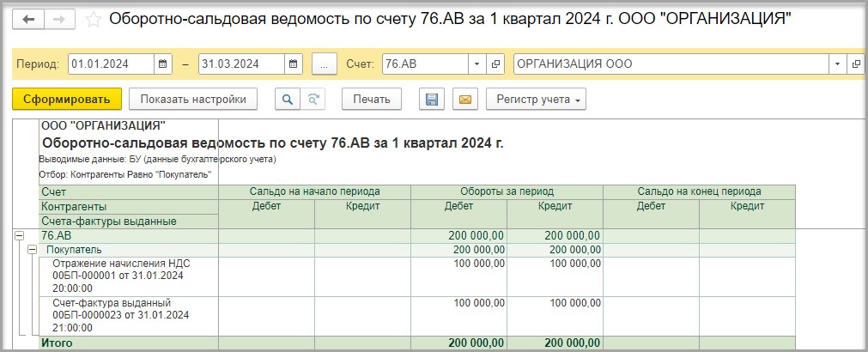This screenshot has width=868, height=352.
Task: Save report with the floppy disk icon
Action: [x=431, y=99]
